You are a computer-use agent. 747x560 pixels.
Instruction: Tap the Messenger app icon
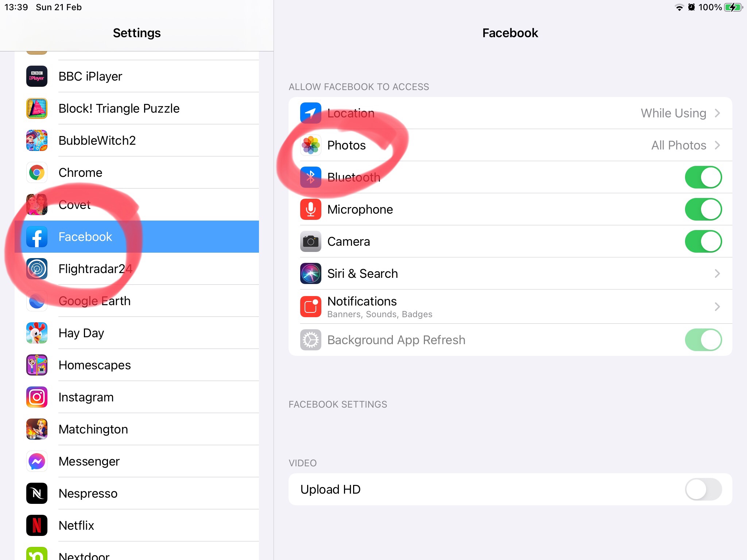pos(37,461)
